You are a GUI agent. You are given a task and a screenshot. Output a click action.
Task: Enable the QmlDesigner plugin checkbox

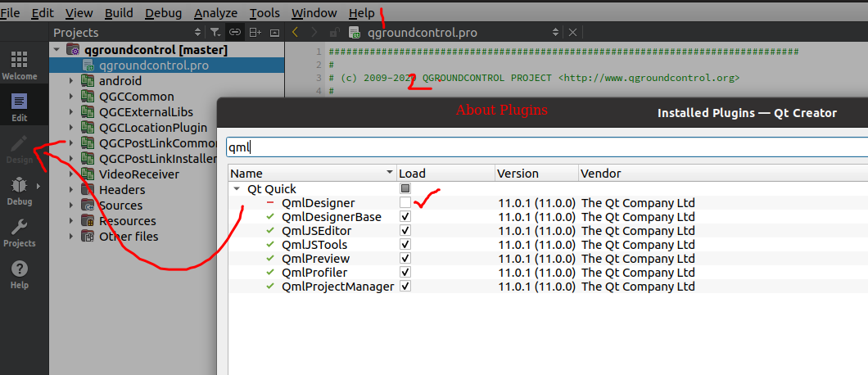[405, 202]
